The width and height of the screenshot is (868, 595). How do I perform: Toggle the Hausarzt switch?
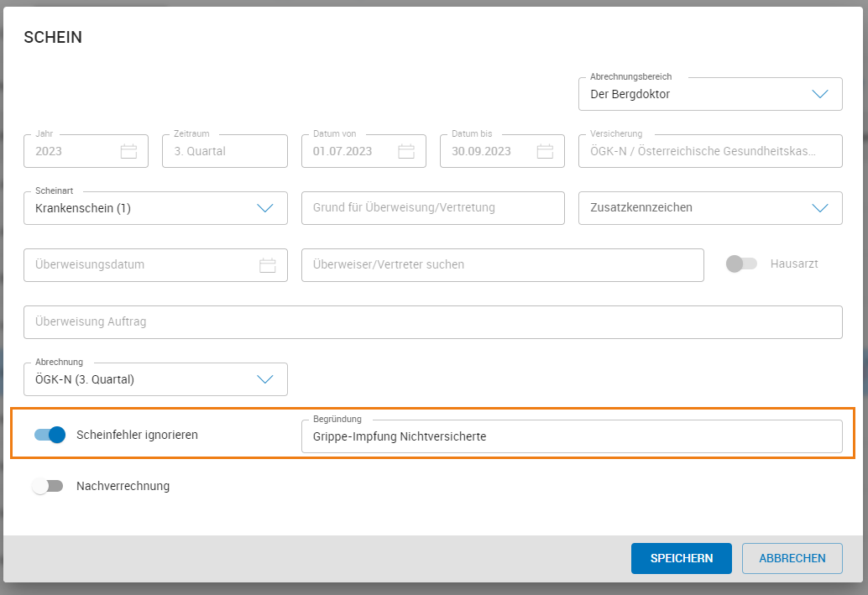pos(741,264)
